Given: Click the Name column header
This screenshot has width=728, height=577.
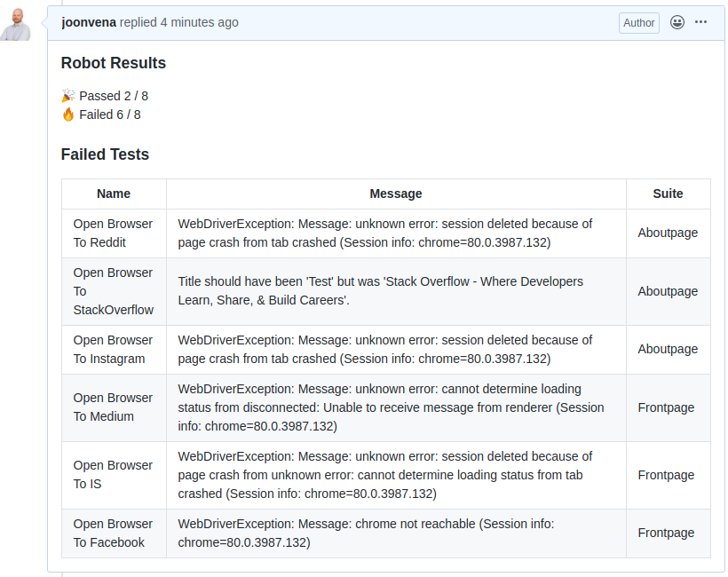Looking at the screenshot, I should [114, 194].
